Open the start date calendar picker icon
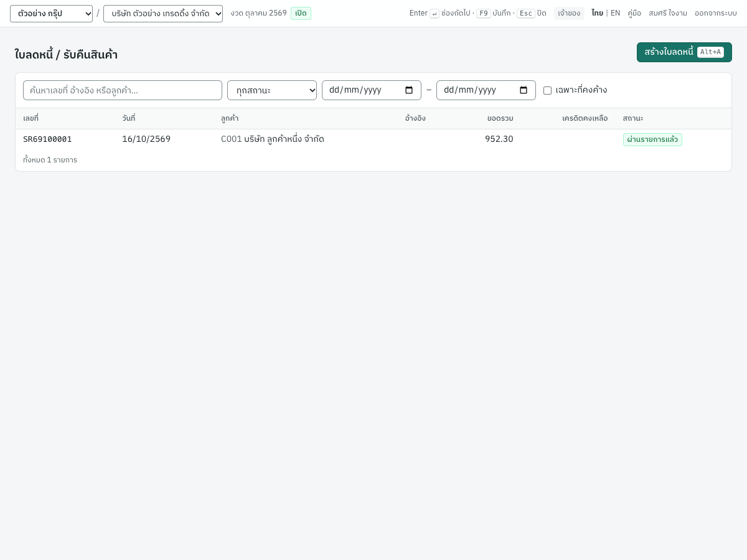747x560 pixels. pos(409,90)
